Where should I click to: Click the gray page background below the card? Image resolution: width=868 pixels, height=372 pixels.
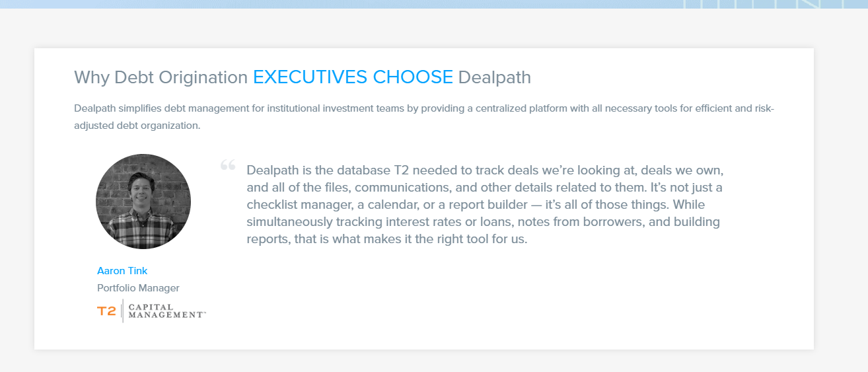point(434,361)
